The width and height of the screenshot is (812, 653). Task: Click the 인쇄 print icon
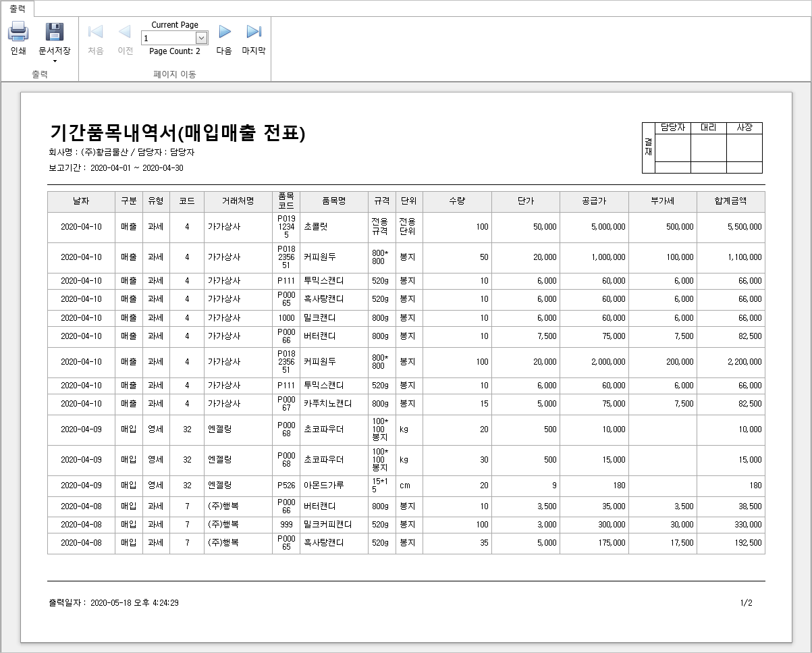pyautogui.click(x=18, y=32)
